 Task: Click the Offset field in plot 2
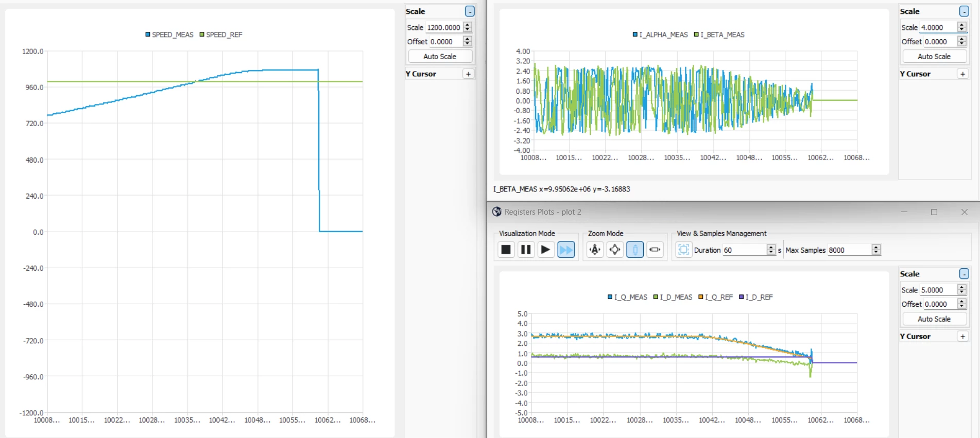(940, 304)
